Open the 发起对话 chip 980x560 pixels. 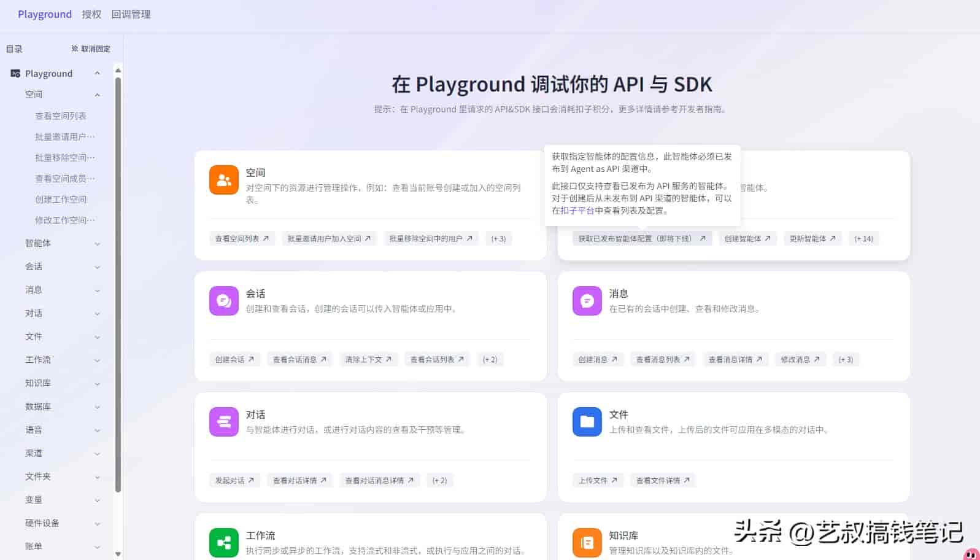click(x=234, y=480)
